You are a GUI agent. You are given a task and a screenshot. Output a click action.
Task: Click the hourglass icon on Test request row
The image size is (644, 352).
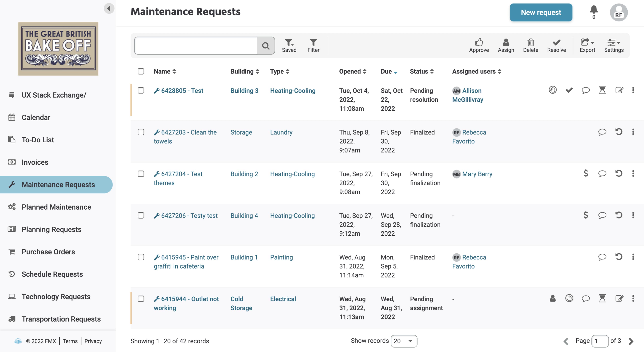(x=602, y=90)
